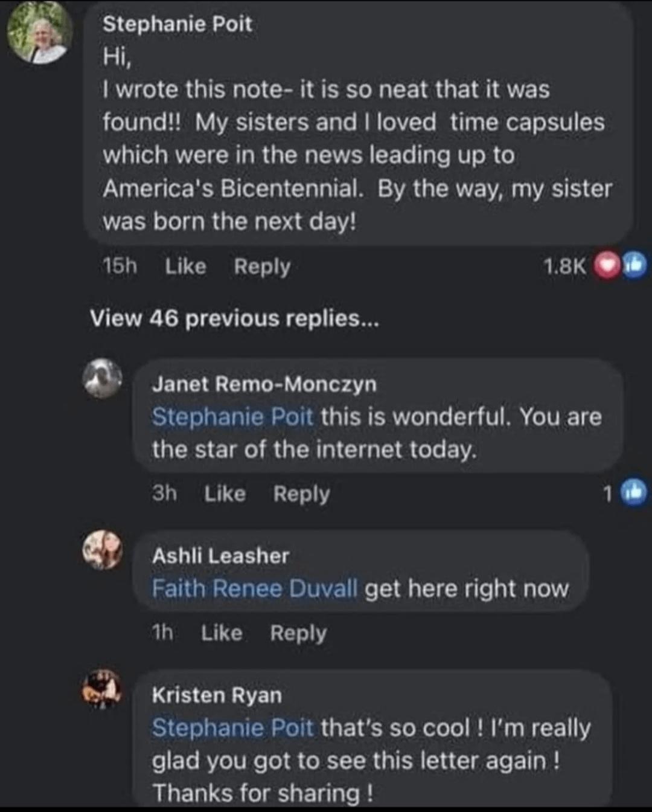Click the Kristen Ryan name heading

coord(217,695)
